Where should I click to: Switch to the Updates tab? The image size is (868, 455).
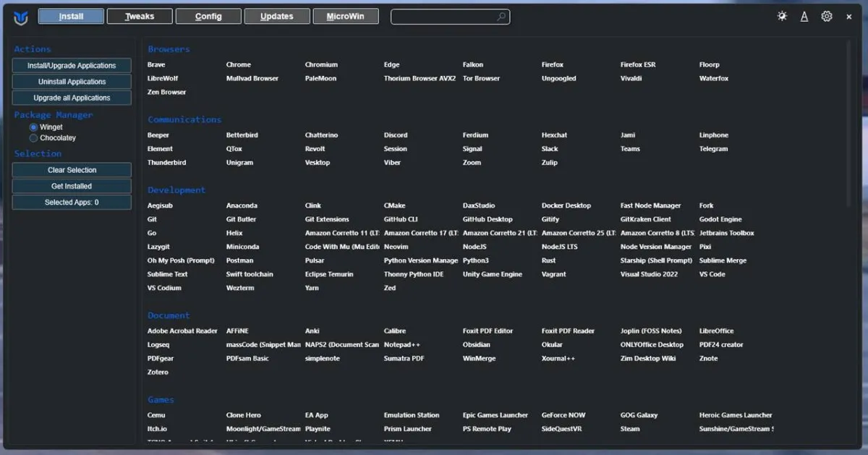277,16
